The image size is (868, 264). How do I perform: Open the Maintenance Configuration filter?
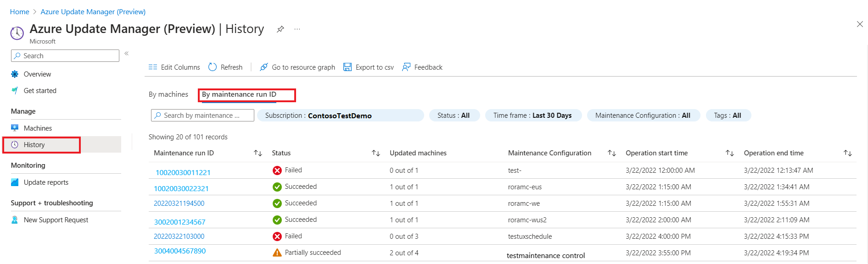coord(642,115)
